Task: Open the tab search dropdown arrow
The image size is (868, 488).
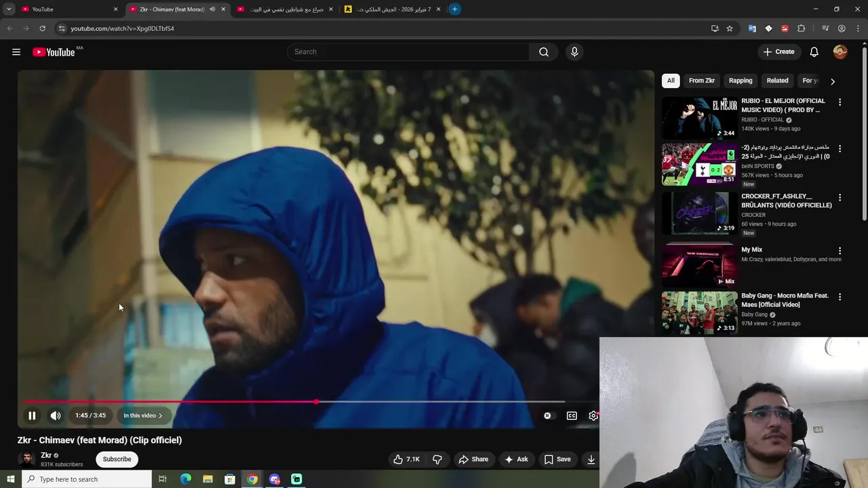Action: [9, 9]
